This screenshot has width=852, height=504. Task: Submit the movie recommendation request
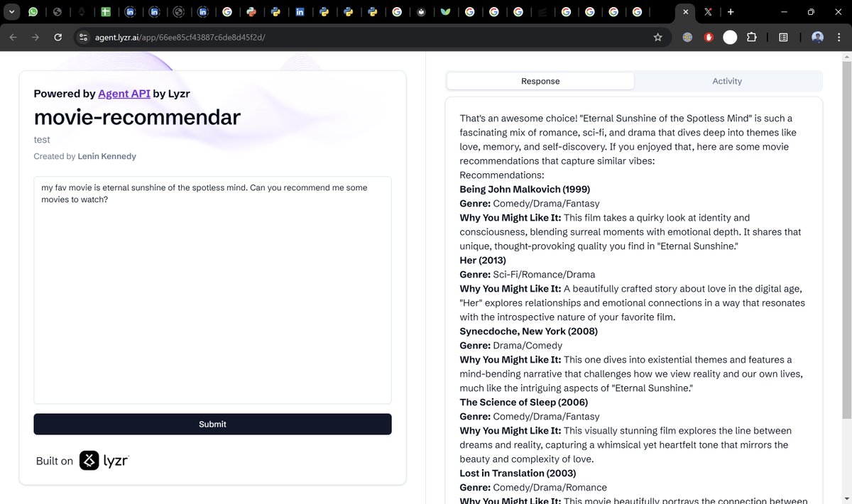212,424
